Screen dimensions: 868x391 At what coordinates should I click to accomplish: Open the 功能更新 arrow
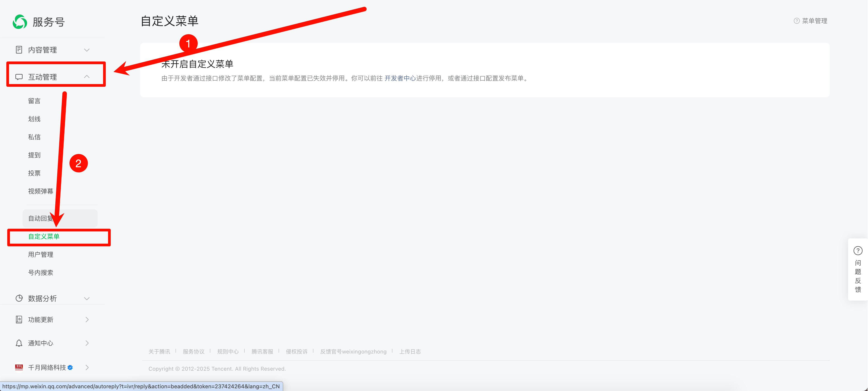87,320
